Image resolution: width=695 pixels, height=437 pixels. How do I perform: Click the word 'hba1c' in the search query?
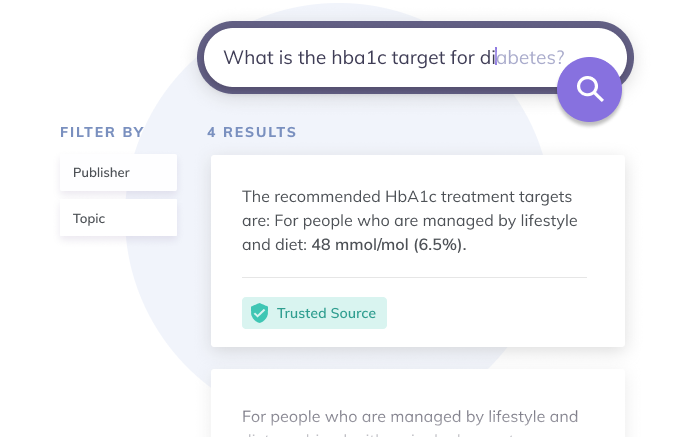pos(359,58)
